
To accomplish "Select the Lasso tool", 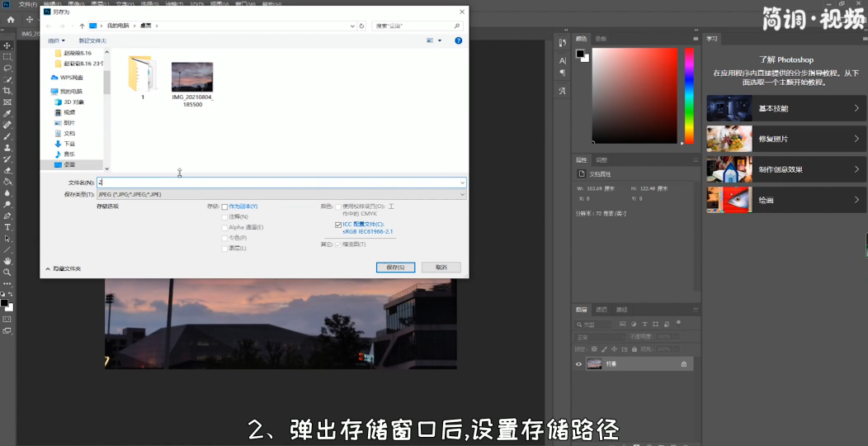I will pos(7,68).
